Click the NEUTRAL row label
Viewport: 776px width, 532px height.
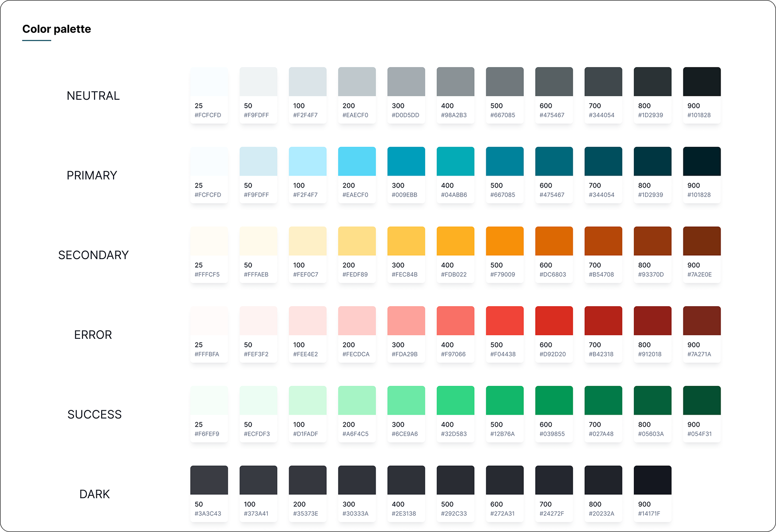click(93, 96)
